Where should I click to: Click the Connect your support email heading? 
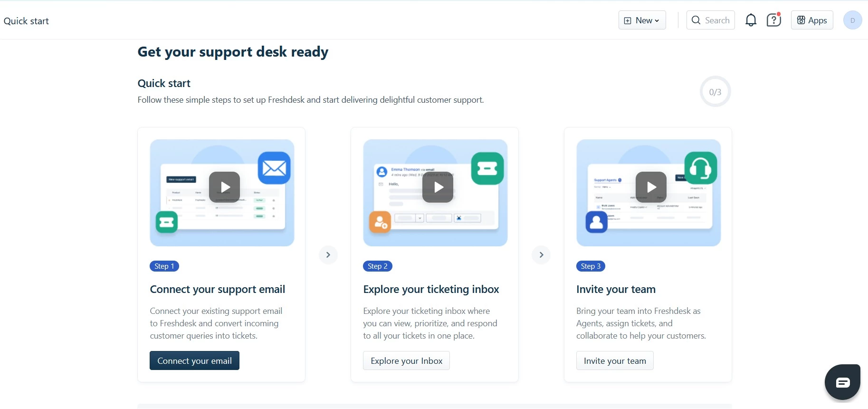pyautogui.click(x=218, y=289)
